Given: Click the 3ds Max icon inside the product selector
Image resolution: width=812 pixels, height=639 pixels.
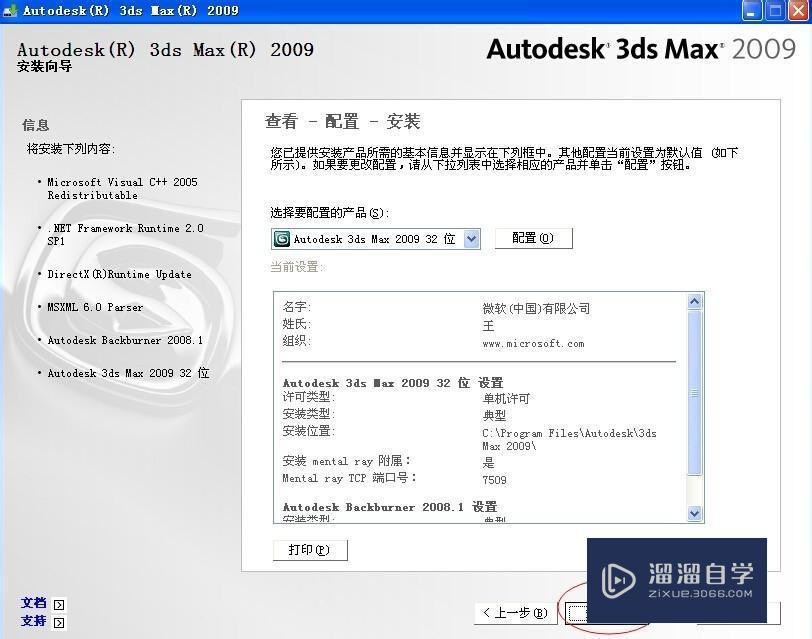Looking at the screenshot, I should [x=282, y=238].
